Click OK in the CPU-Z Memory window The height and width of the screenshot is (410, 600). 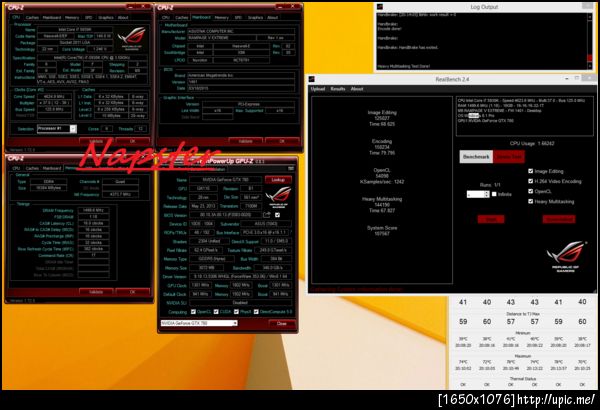point(132,292)
